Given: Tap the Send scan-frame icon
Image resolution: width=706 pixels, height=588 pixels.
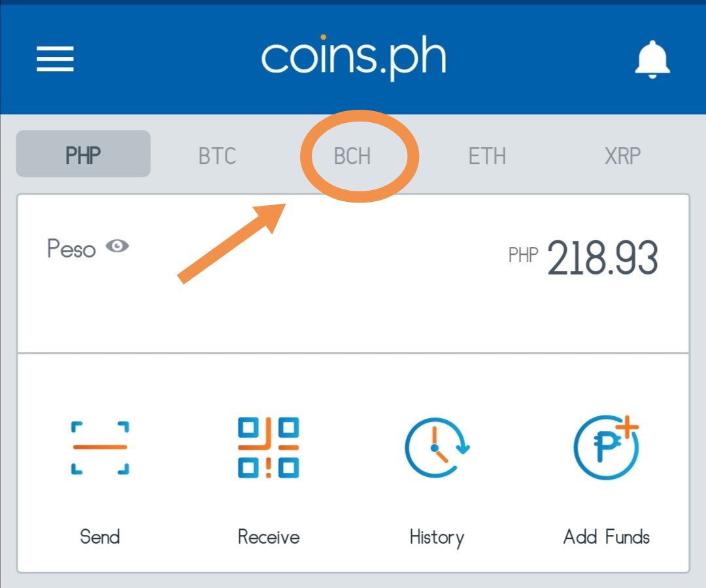Looking at the screenshot, I should pos(100,448).
